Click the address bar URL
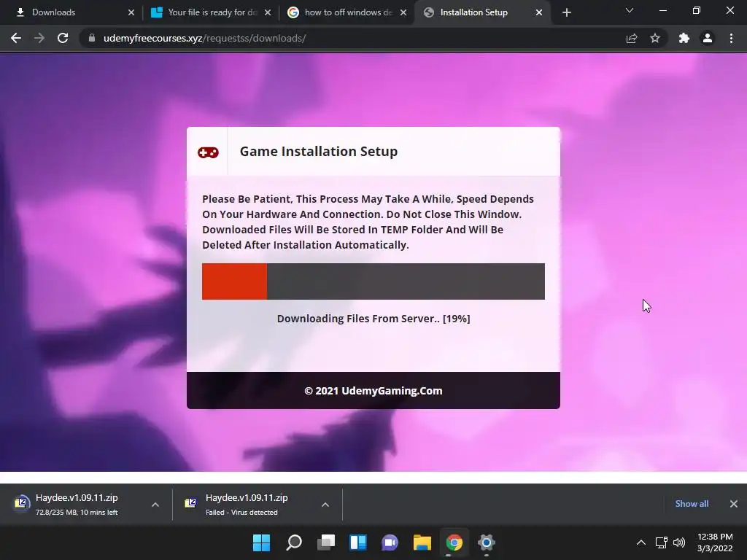Screen dimensions: 747x560 click(204, 38)
